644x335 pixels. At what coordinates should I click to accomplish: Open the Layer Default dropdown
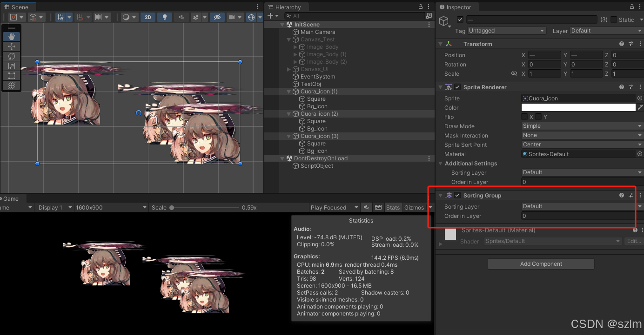click(606, 31)
